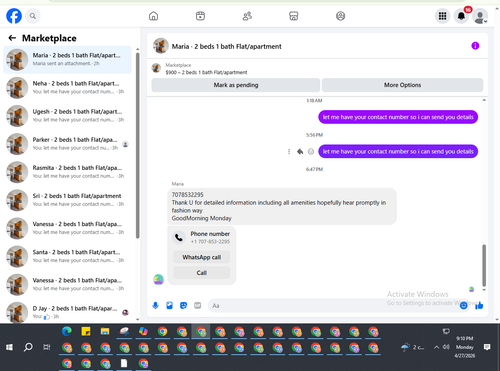Open the emoji picker in message field

tap(463, 305)
